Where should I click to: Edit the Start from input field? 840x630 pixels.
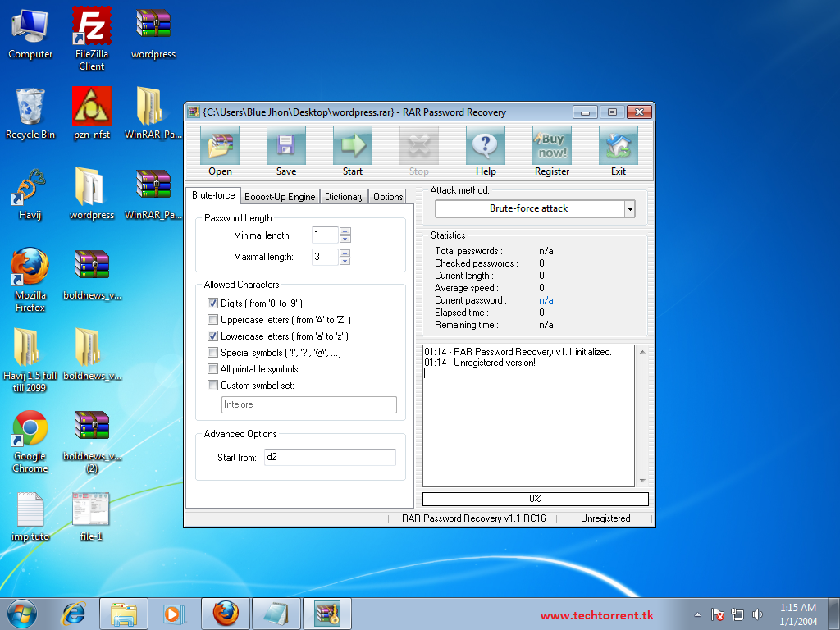[329, 457]
